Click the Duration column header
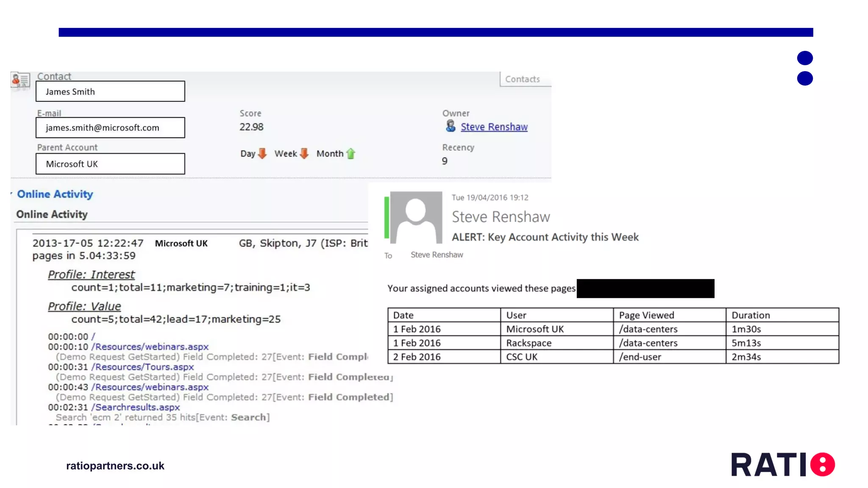868x488 pixels. (x=782, y=315)
